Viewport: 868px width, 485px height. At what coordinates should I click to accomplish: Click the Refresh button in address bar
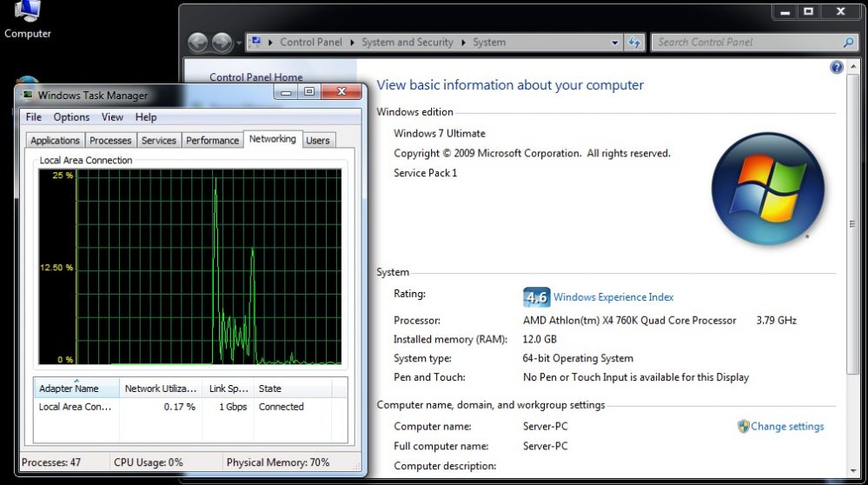pyautogui.click(x=634, y=43)
